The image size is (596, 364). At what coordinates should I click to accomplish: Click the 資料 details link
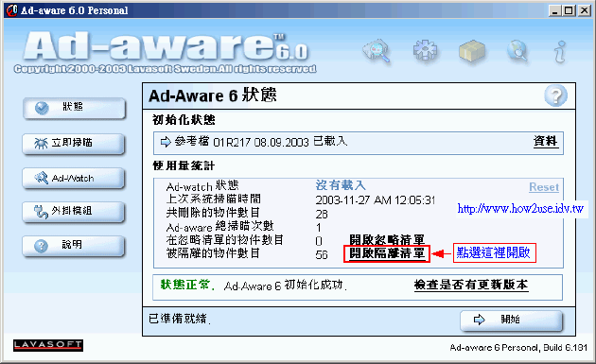[x=546, y=141]
